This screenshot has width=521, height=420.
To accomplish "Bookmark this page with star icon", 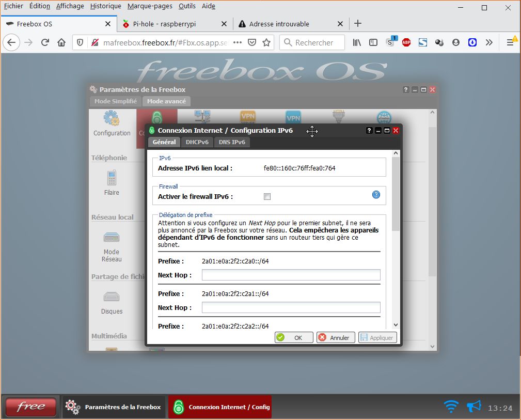I will tap(266, 42).
